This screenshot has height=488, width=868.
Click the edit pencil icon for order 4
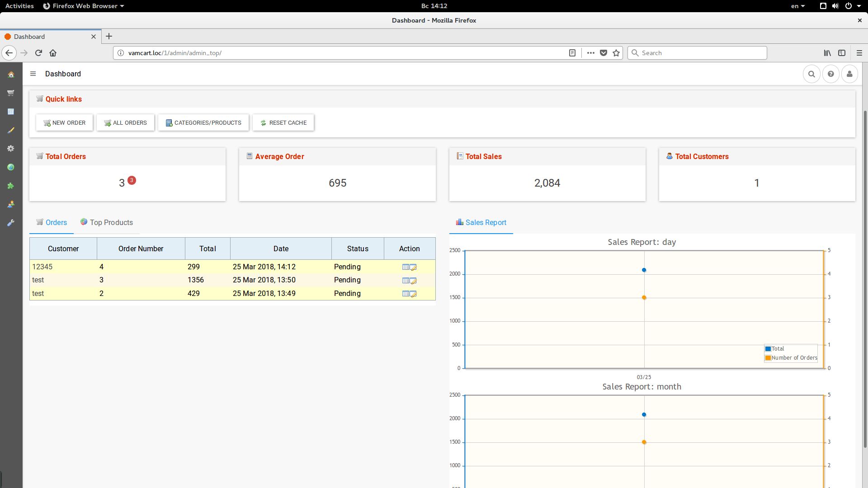tap(413, 267)
